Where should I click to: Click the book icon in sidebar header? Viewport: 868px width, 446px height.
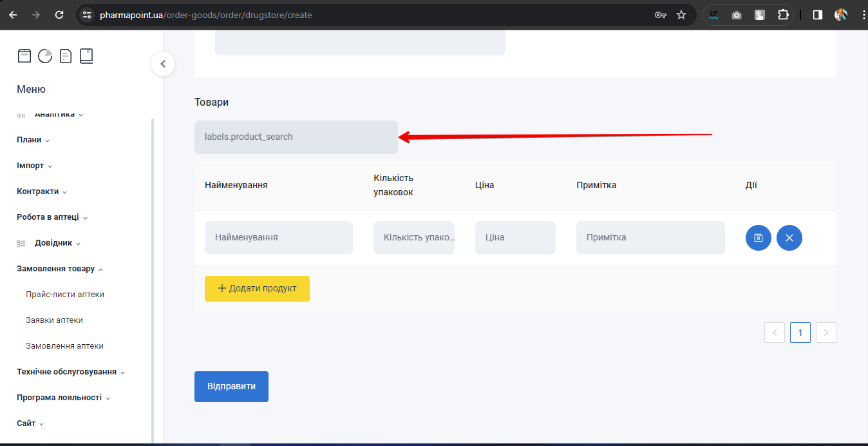coord(86,57)
